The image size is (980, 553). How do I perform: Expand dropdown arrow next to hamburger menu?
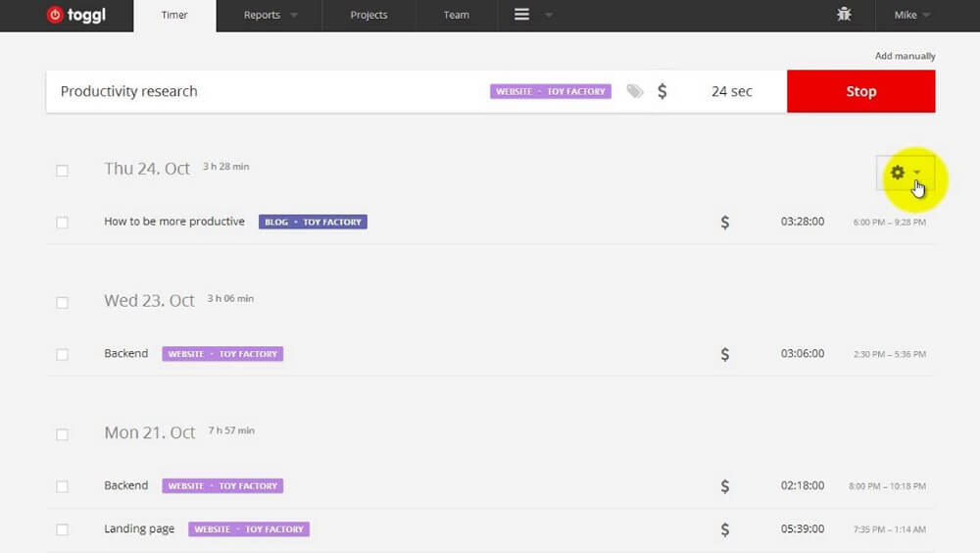(x=548, y=15)
